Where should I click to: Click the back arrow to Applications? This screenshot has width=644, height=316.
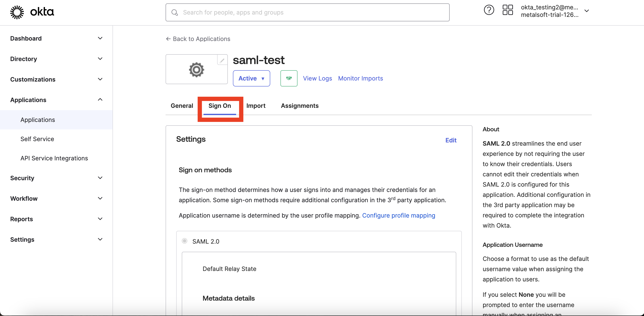168,39
